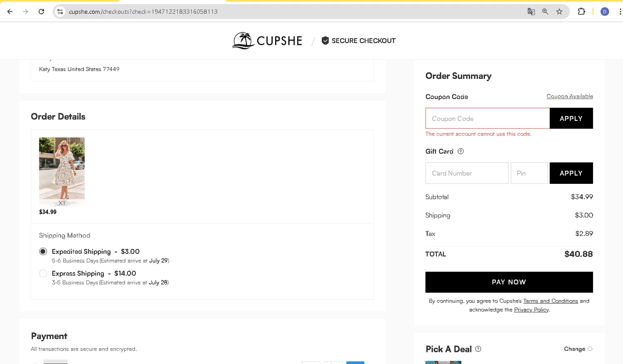Click the $40.88 total amount
This screenshot has height=364, width=623.
pos(579,254)
